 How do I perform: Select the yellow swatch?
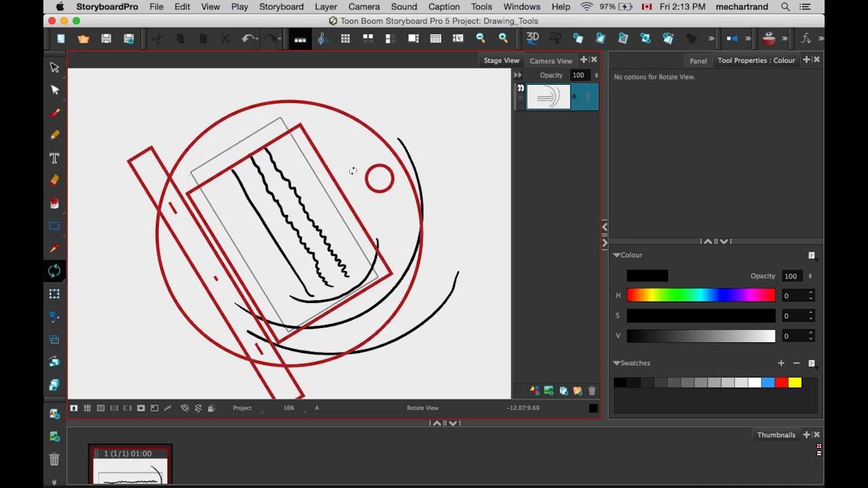click(x=795, y=383)
